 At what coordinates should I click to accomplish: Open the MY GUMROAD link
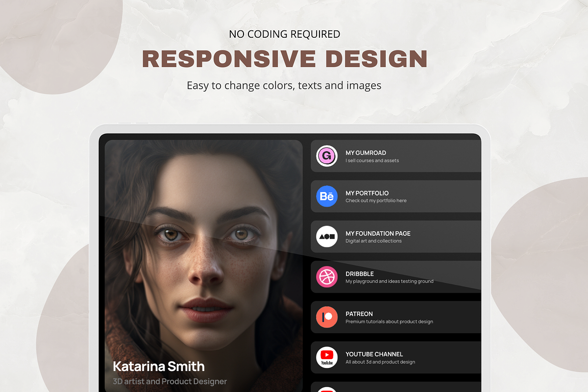[x=396, y=156]
